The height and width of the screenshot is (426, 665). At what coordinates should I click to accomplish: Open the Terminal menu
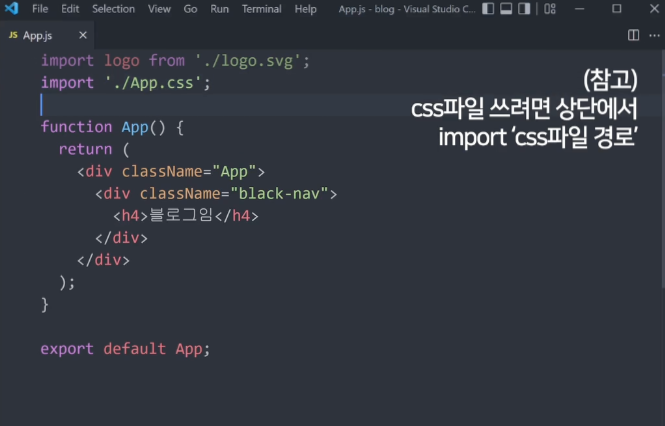[x=262, y=9]
